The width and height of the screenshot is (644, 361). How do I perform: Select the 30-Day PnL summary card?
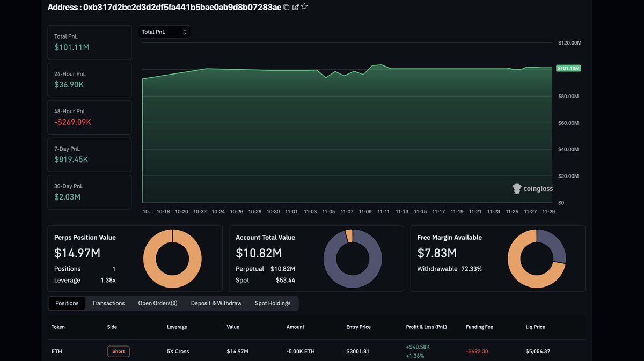coord(89,191)
